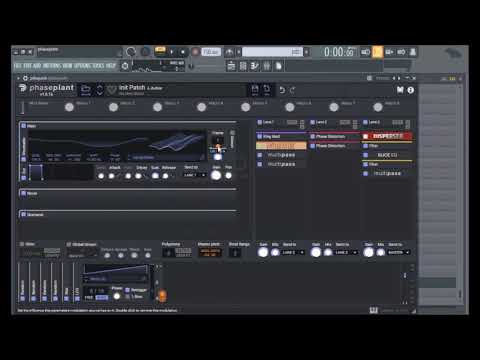The height and width of the screenshot is (360, 480).
Task: Click the FL Studio time counter display
Action: [x=339, y=52]
